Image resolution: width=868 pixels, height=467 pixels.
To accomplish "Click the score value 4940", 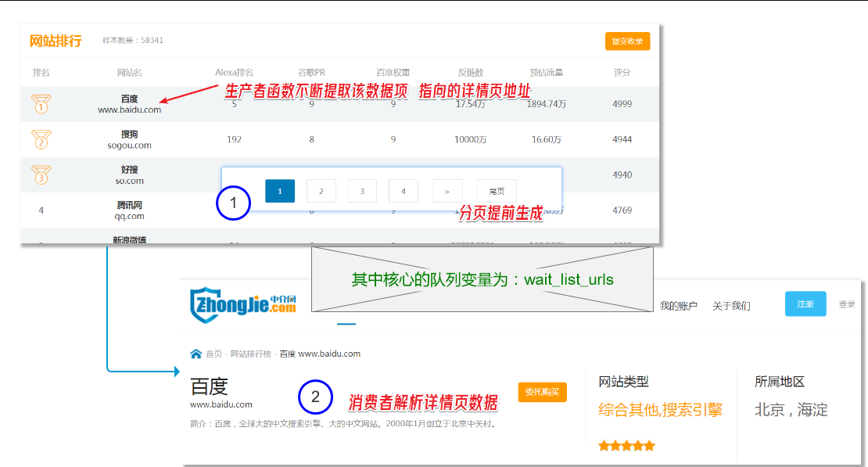I will [622, 174].
